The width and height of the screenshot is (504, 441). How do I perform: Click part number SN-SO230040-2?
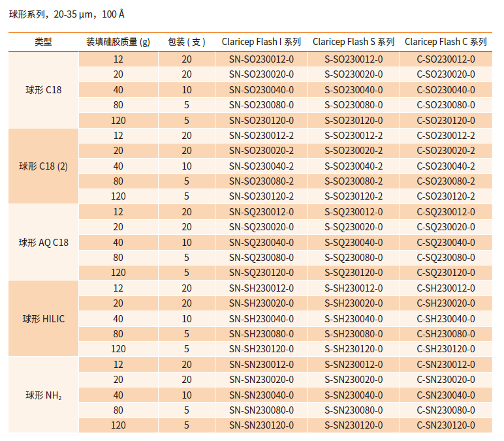click(x=261, y=166)
